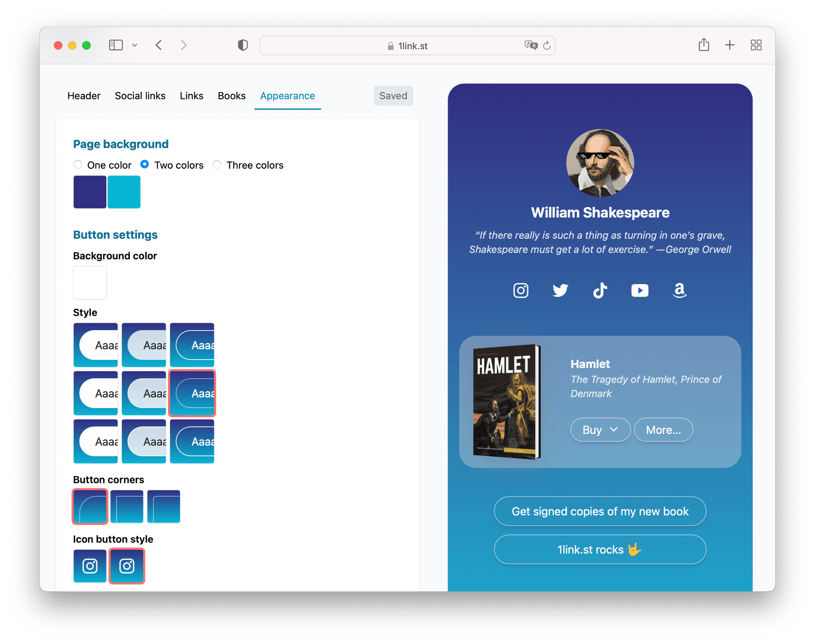Click the YouTube icon in preview

(640, 290)
